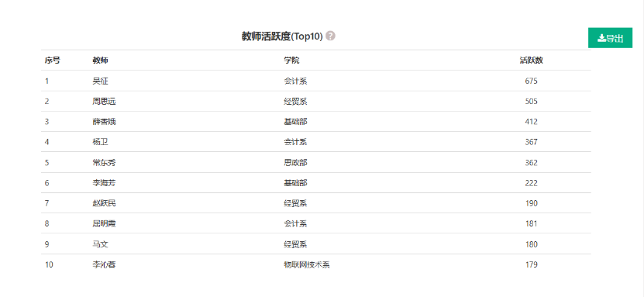Click the download icon in export button
Viewport: 644px width, 297px height.
coord(601,38)
